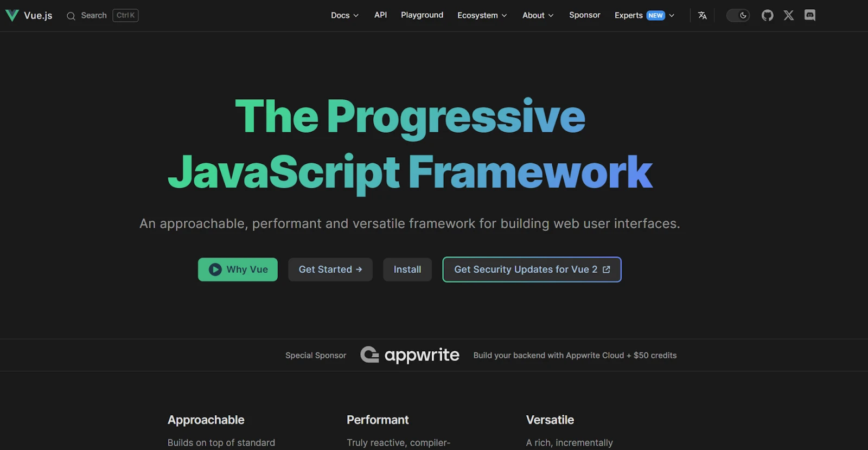Open the X (Twitter) profile icon
The height and width of the screenshot is (450, 868).
click(x=789, y=15)
